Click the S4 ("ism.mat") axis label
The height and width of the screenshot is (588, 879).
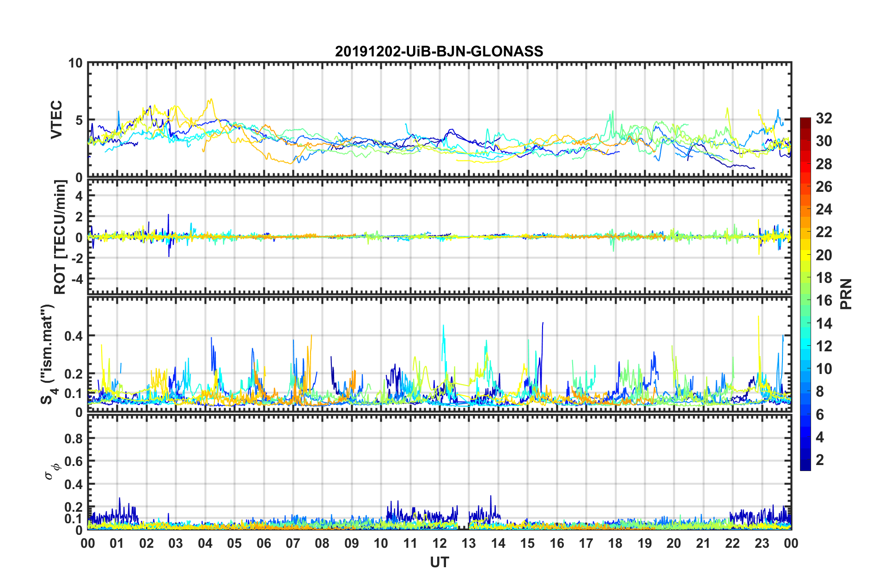(x=48, y=355)
